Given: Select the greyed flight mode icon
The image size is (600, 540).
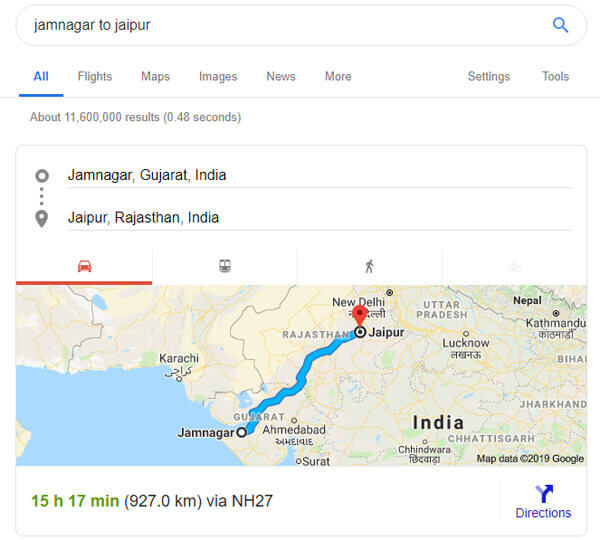Looking at the screenshot, I should pos(514,266).
